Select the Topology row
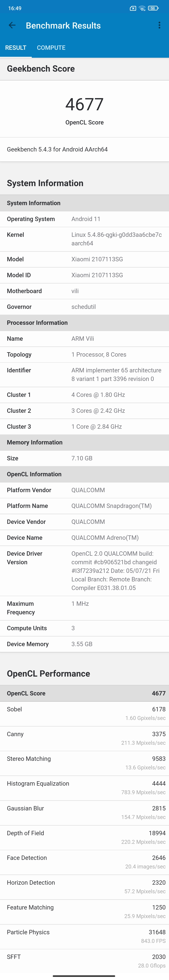This screenshot has height=980, width=169. tap(84, 355)
